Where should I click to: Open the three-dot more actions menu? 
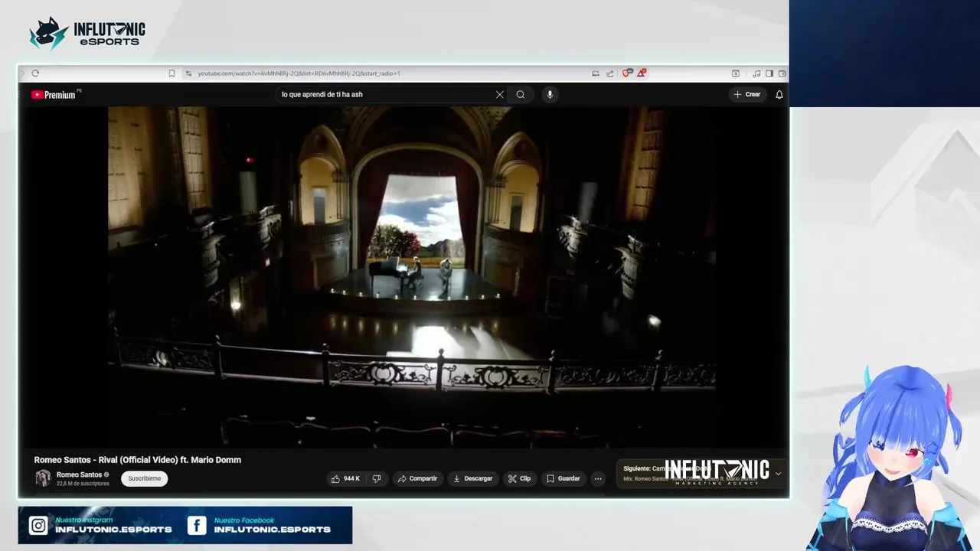pyautogui.click(x=598, y=478)
